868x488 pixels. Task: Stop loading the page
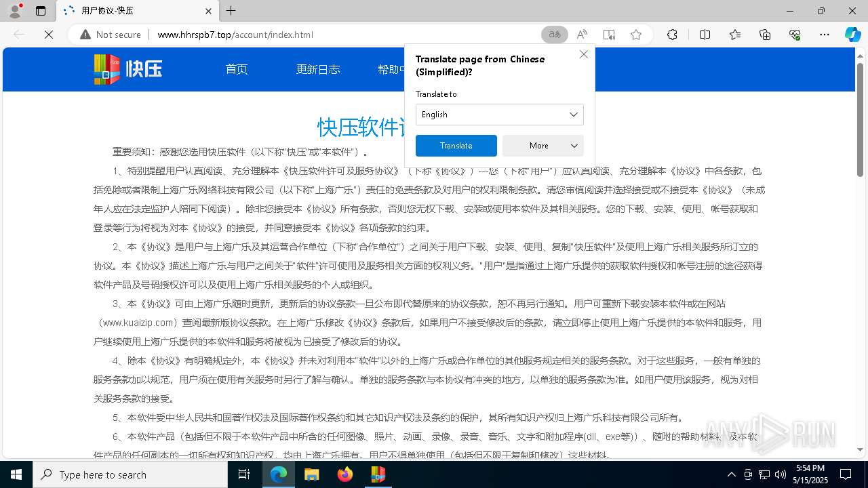49,35
